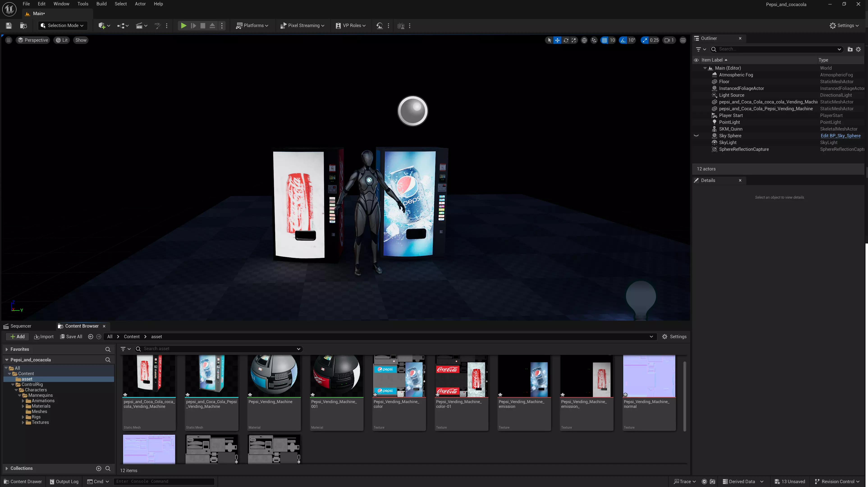Create new folder in Outliner

click(x=850, y=49)
